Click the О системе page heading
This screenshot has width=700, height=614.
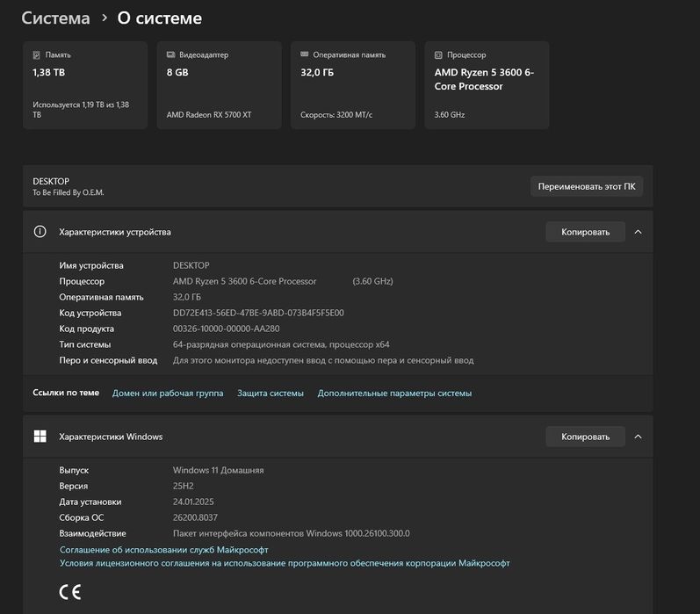159,18
